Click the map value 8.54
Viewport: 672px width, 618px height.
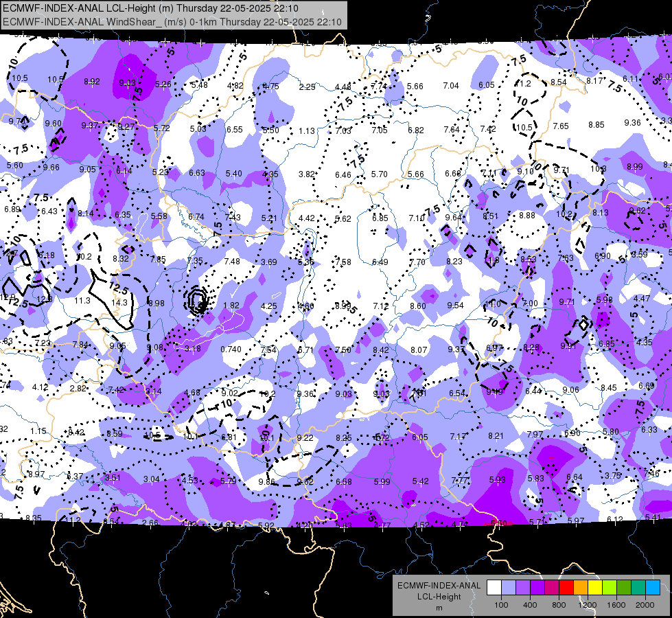tap(559, 82)
